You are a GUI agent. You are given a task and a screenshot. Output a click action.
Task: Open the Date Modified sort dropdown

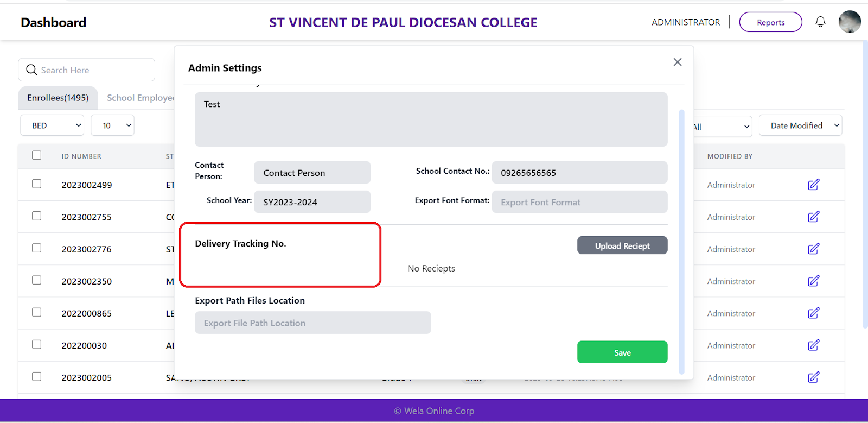[x=800, y=125]
